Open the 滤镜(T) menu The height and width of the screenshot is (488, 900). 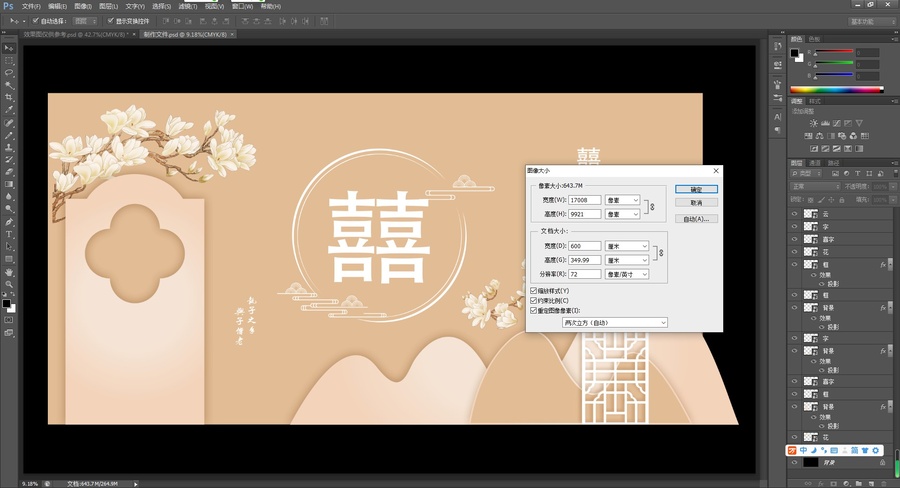[188, 6]
